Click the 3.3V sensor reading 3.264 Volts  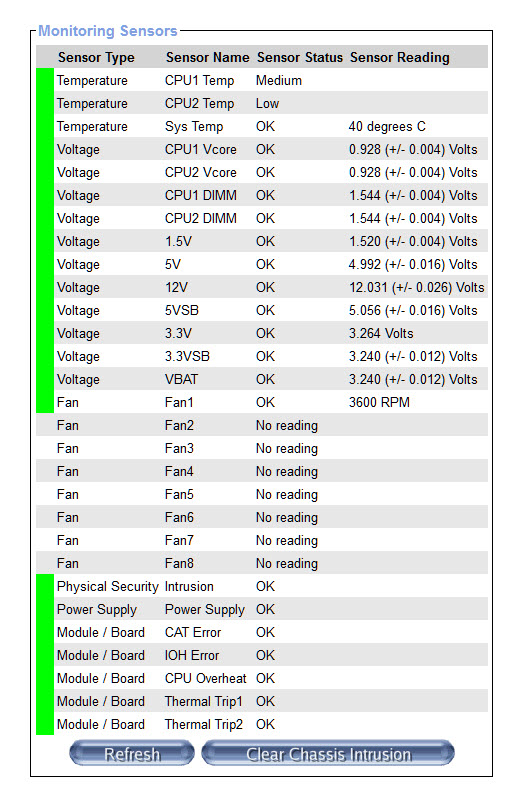(x=381, y=333)
